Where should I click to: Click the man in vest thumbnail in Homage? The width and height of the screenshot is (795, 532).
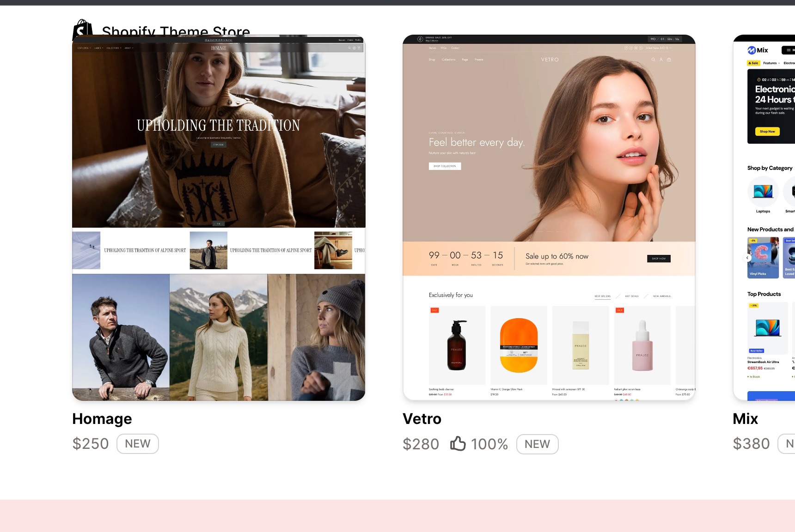tap(208, 250)
